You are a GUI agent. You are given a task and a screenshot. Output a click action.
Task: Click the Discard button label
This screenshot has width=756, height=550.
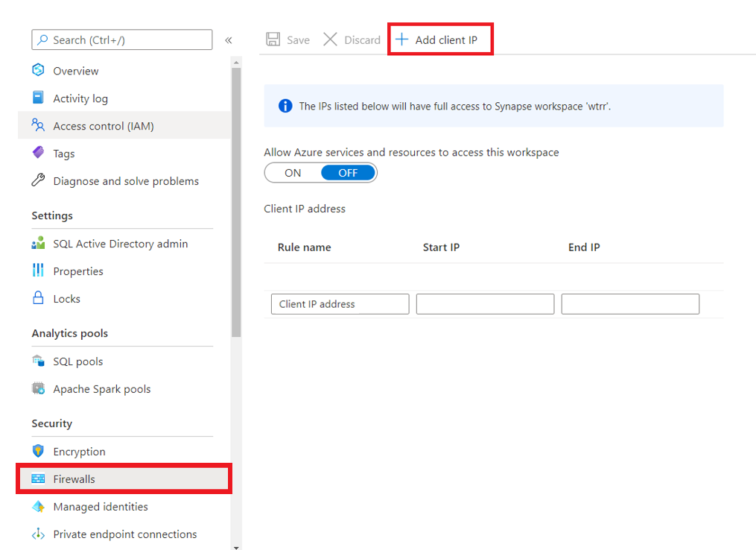362,40
